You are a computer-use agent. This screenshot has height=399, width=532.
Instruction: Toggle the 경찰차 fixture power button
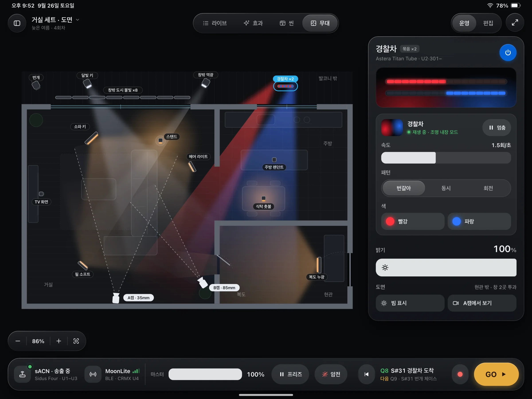(508, 53)
